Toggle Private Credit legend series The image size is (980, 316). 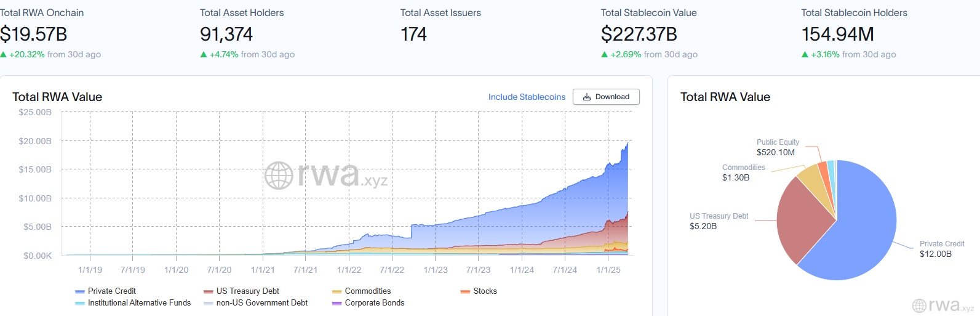111,291
